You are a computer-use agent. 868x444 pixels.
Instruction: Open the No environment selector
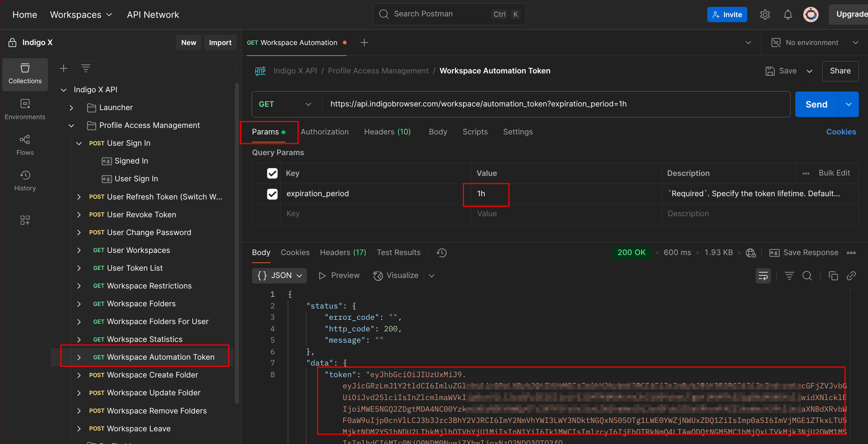(814, 43)
